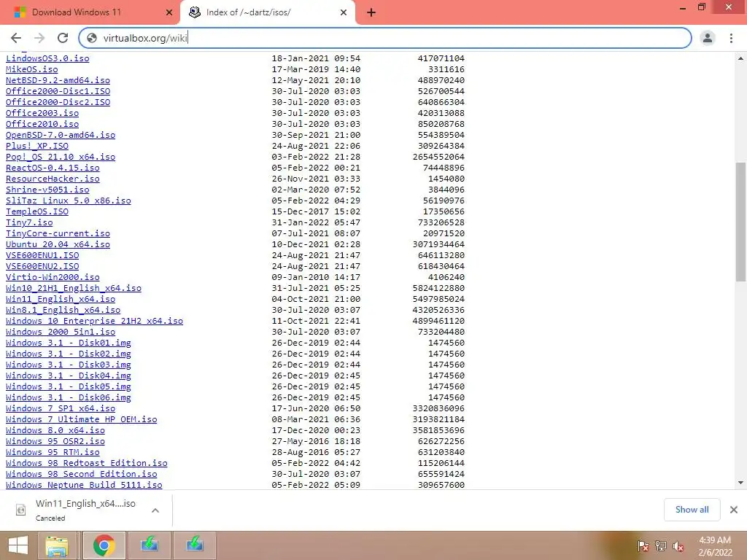The image size is (747, 560).
Task: Click the NetBSD-9.2-amd64.iso link
Action: (x=58, y=80)
